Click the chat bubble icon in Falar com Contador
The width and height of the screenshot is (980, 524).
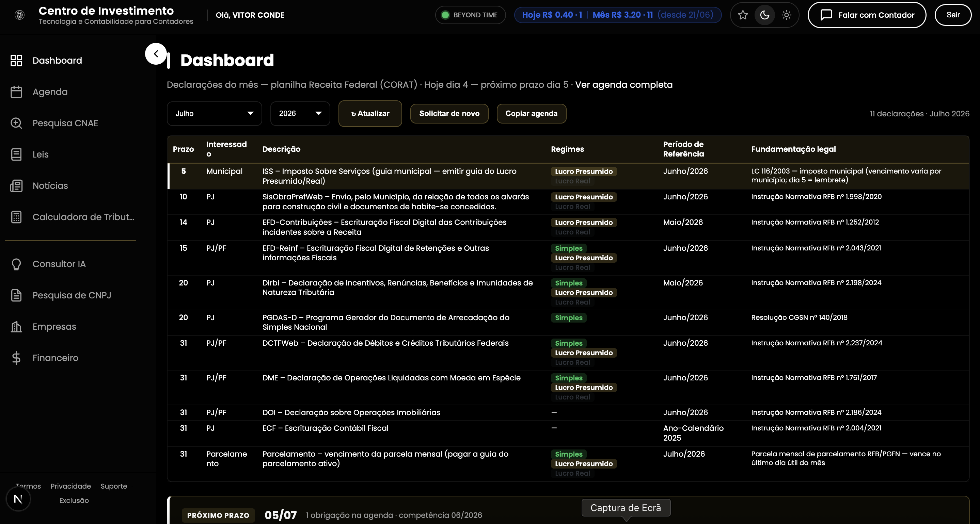pyautogui.click(x=826, y=15)
